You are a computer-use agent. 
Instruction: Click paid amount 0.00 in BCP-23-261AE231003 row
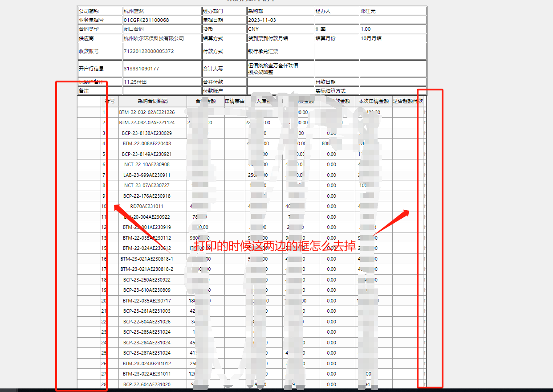coord(331,311)
